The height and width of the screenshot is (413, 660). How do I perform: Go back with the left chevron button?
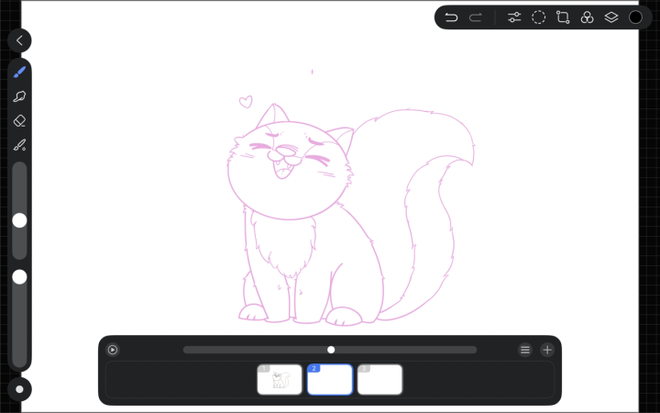[x=19, y=40]
